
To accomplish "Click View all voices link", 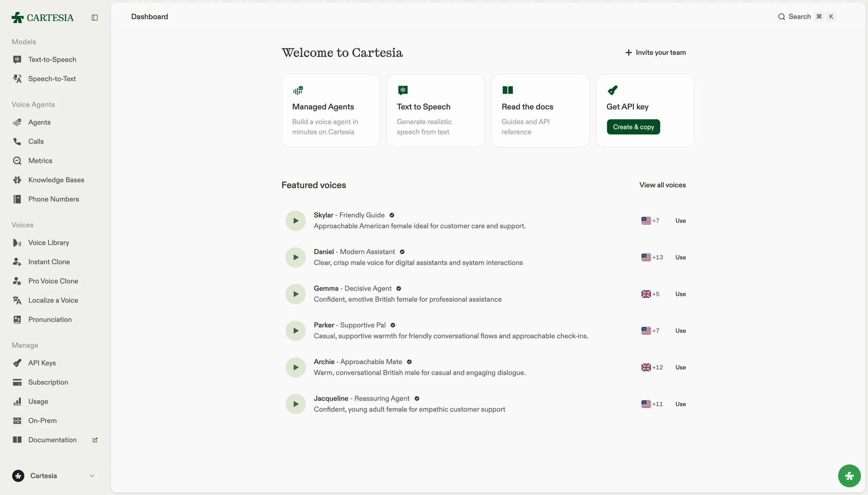I will [662, 185].
